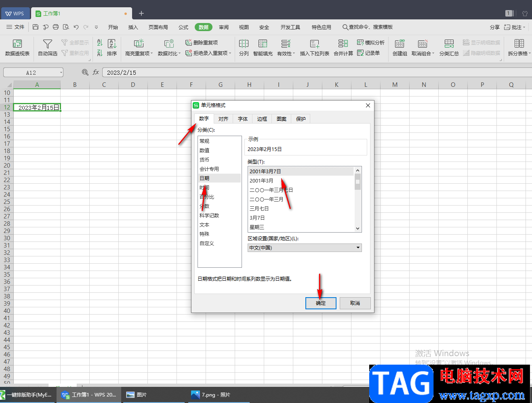532x403 pixels.
Task: Open 一键排版助手 in the taskbar
Action: click(x=27, y=395)
